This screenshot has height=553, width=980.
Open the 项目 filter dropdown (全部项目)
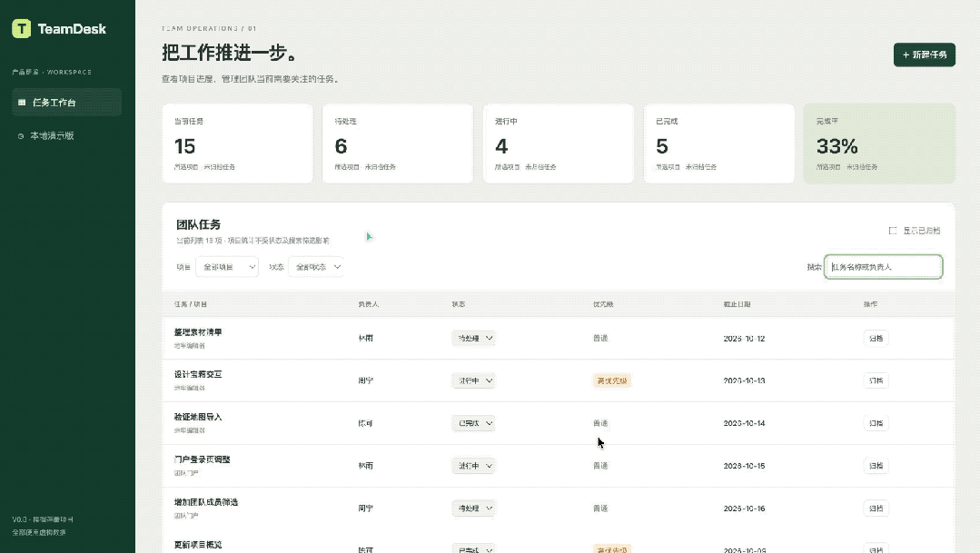[x=227, y=267]
